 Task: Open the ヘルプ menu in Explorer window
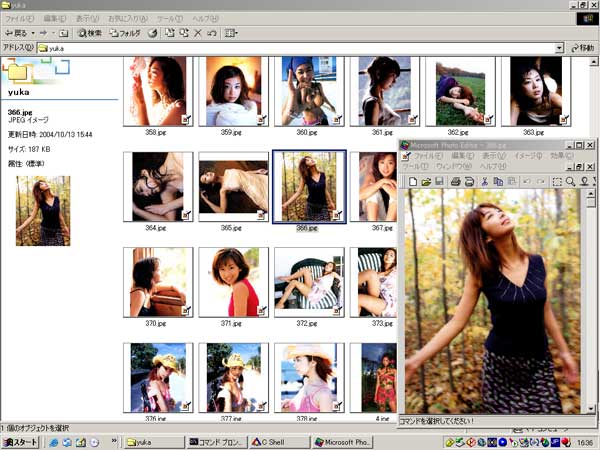click(x=205, y=18)
